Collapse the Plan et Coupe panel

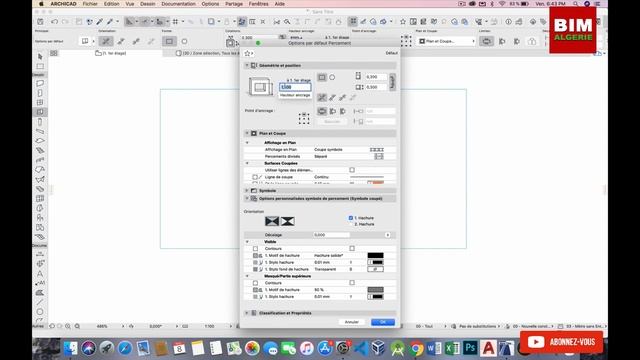pos(247,133)
